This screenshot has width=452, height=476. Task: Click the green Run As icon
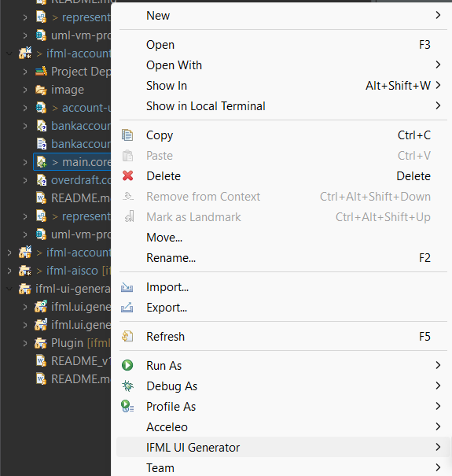click(127, 365)
